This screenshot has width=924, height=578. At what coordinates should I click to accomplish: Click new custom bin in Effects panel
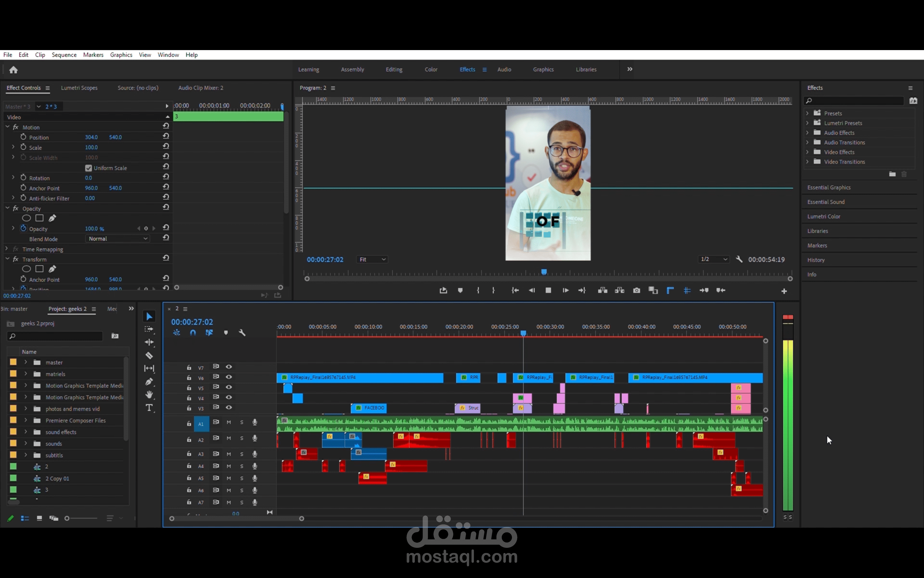(x=892, y=174)
